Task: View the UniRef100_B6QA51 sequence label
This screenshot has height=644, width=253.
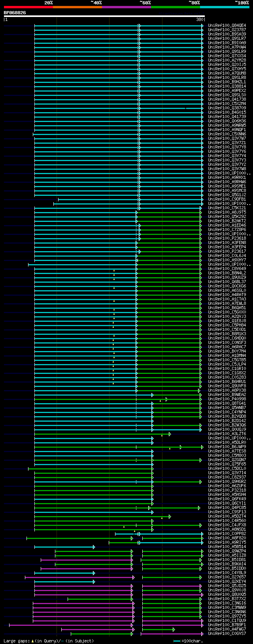Action: (227, 308)
